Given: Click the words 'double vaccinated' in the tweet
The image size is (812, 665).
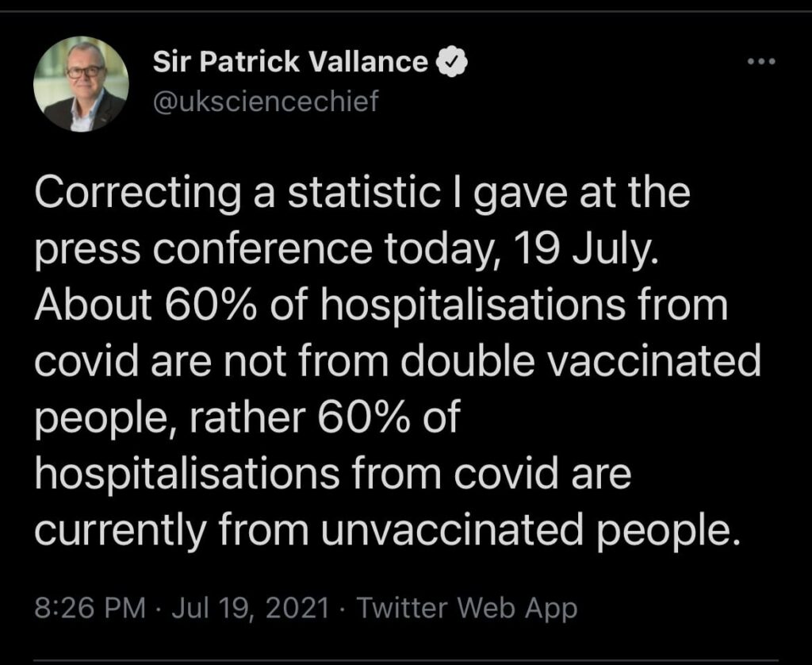Looking at the screenshot, I should 580,361.
